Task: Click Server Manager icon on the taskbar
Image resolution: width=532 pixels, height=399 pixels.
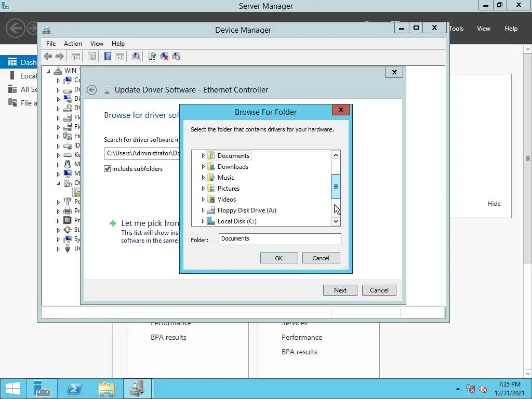Action: pyautogui.click(x=42, y=389)
